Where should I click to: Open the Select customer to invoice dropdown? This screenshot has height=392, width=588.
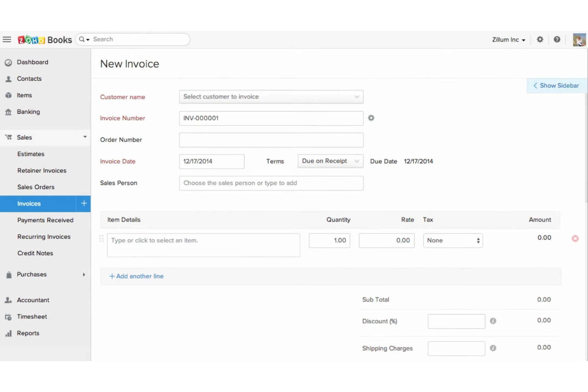[271, 97]
